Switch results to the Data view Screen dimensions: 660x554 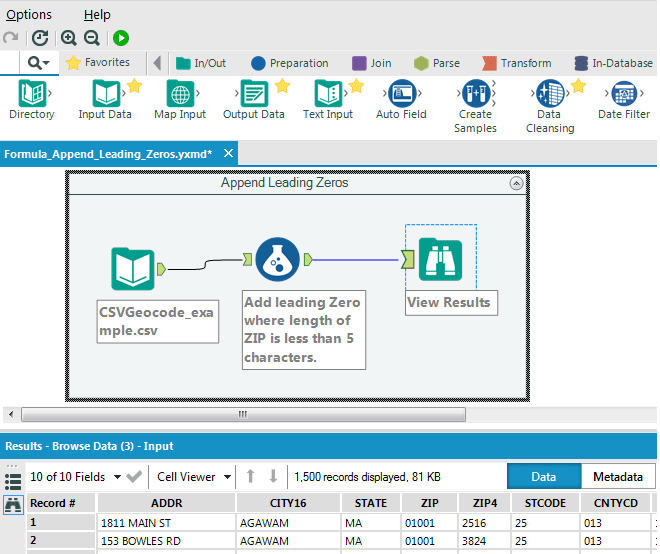coord(544,477)
